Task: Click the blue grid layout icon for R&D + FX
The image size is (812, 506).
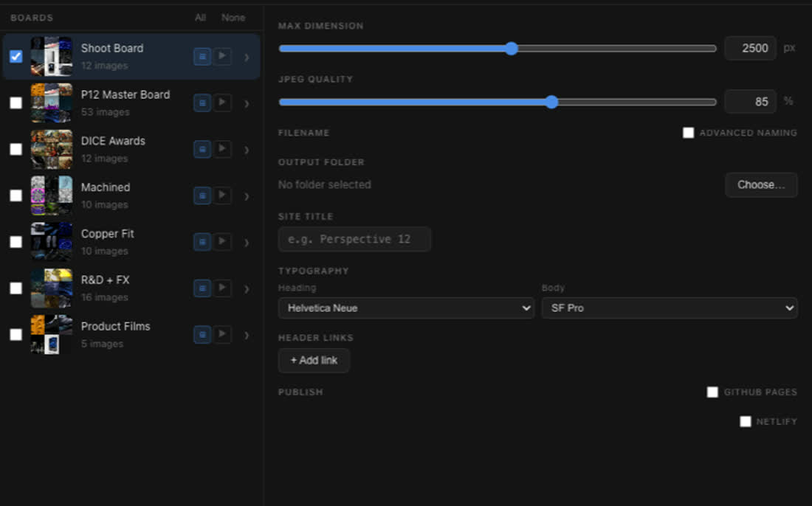Action: pos(202,288)
